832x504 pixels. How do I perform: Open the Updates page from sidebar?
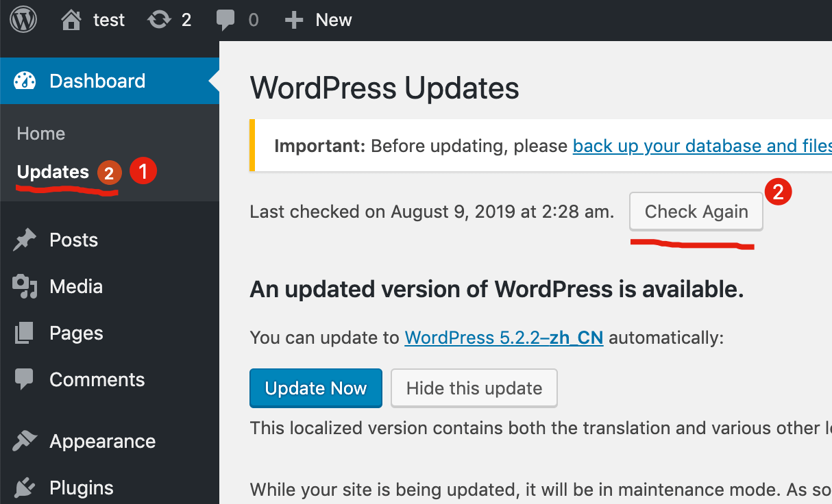53,172
